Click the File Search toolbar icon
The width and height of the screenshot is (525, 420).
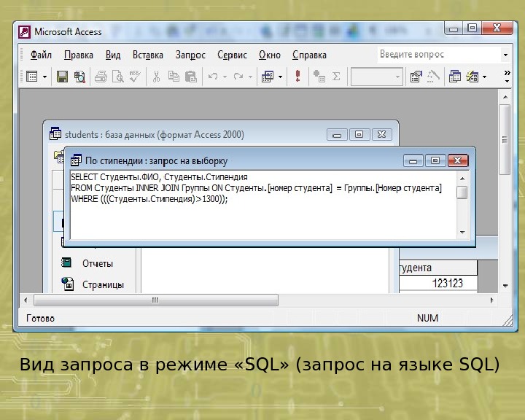[x=79, y=77]
